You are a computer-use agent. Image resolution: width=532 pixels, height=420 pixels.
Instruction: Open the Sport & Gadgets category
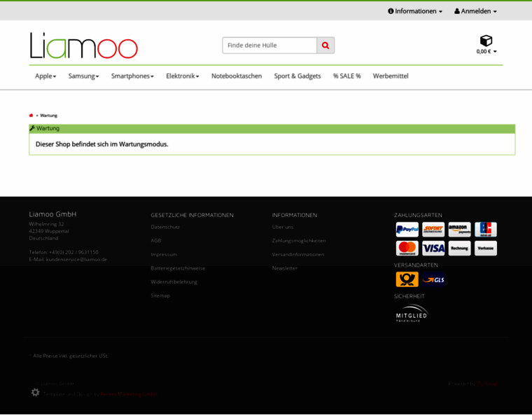click(297, 76)
